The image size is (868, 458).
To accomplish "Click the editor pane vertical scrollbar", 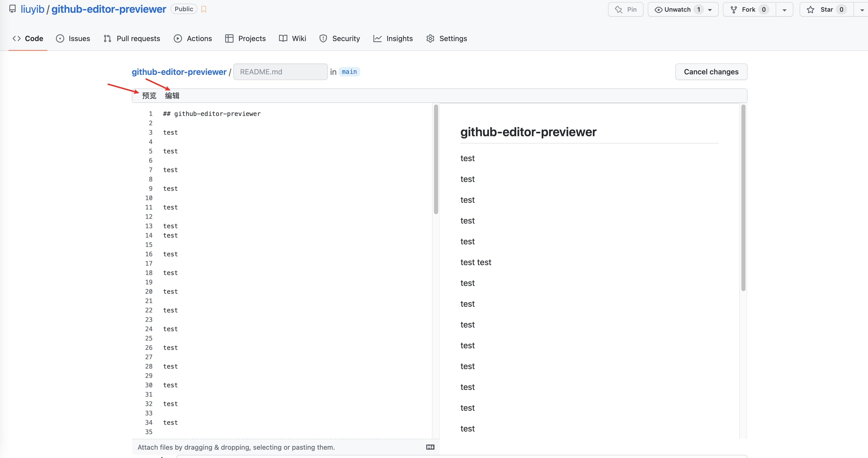I will coord(436,159).
